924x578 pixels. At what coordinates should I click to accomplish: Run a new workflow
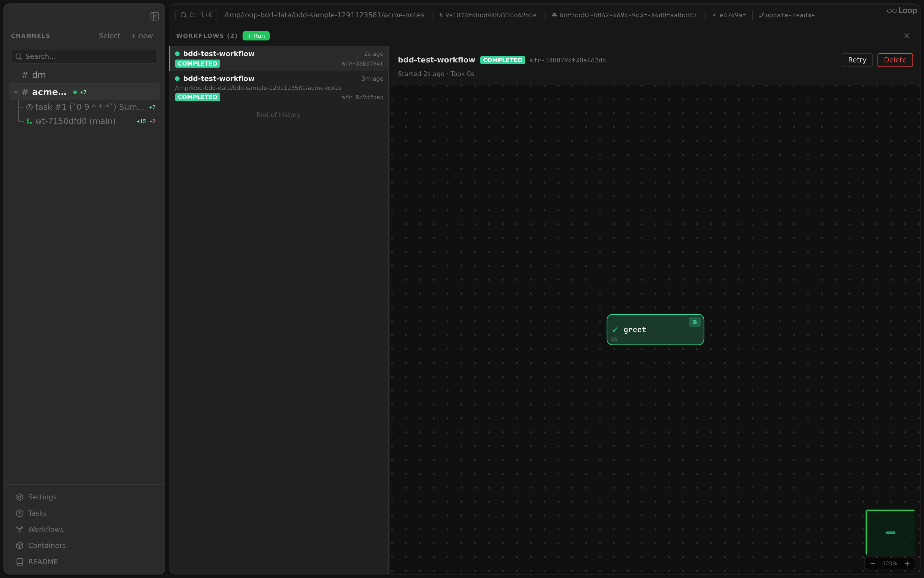click(x=256, y=36)
